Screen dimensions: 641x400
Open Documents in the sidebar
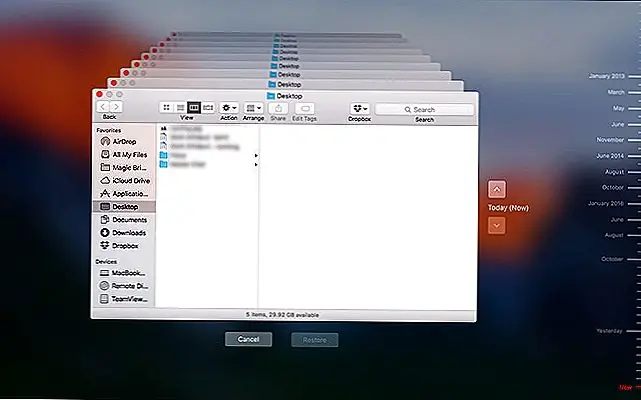click(x=124, y=220)
